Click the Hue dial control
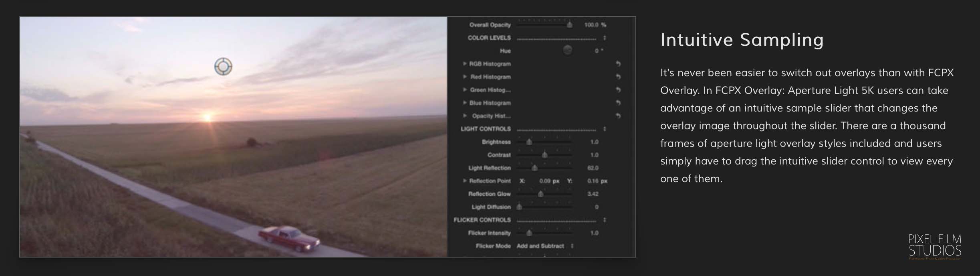The width and height of the screenshot is (980, 276). coord(567,50)
